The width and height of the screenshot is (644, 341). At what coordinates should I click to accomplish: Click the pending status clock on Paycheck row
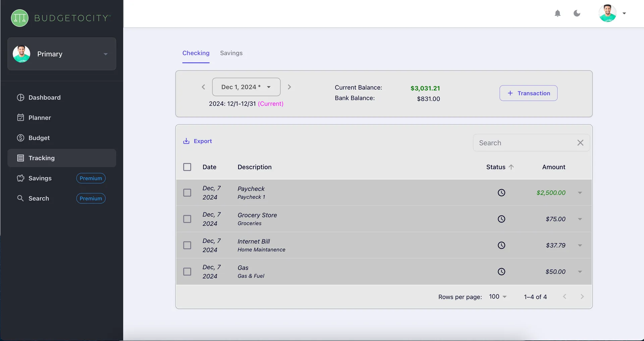501,192
